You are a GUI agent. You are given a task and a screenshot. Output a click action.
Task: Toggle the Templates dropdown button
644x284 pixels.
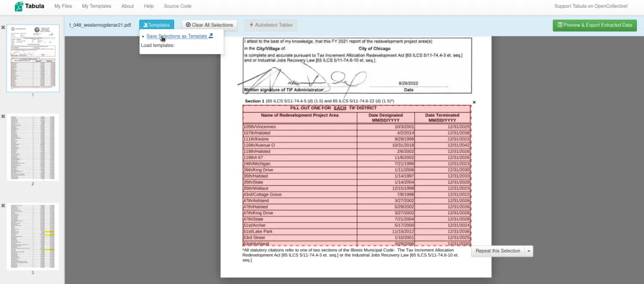point(156,25)
